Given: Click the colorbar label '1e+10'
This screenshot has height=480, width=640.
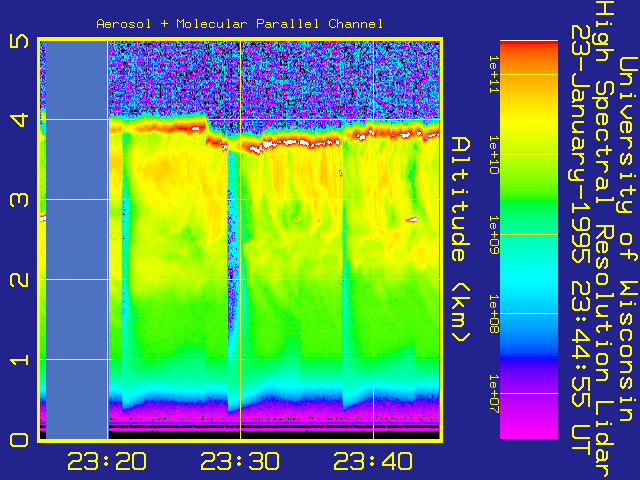Looking at the screenshot, I should [x=493, y=155].
